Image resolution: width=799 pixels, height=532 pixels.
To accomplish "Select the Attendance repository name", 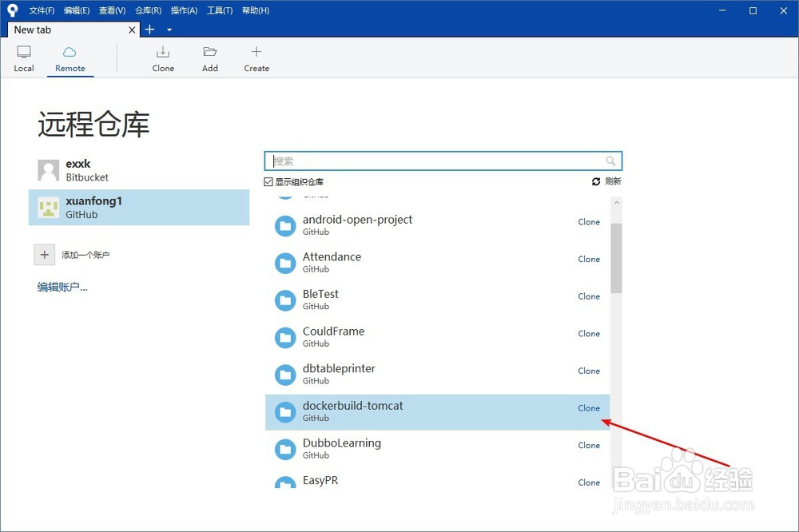I will click(332, 257).
